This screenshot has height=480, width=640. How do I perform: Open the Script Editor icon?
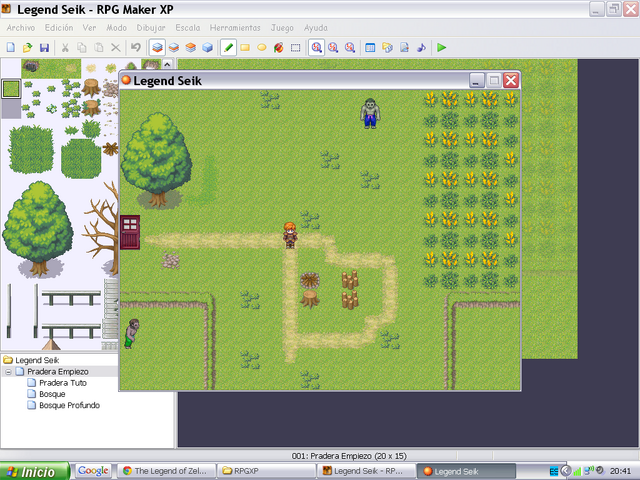pos(404,48)
